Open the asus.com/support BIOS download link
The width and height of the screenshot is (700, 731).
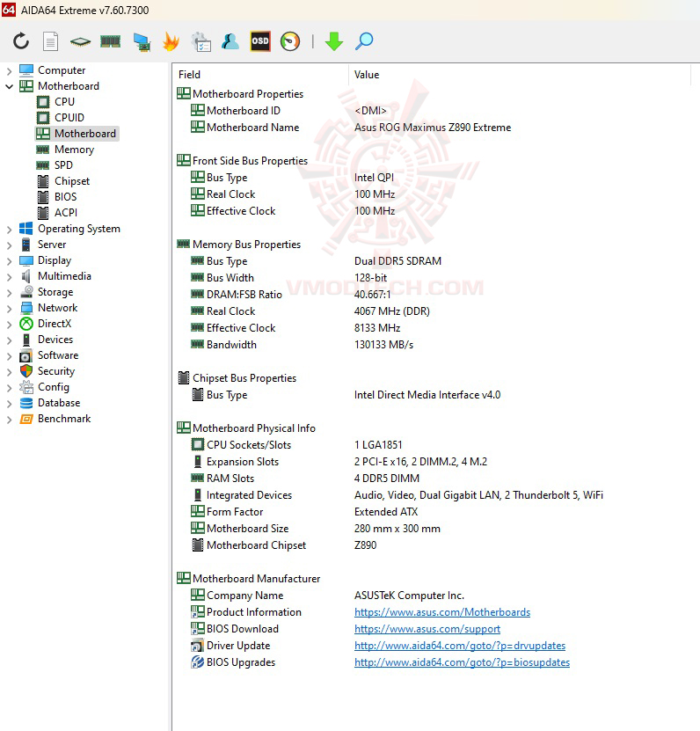pos(427,629)
